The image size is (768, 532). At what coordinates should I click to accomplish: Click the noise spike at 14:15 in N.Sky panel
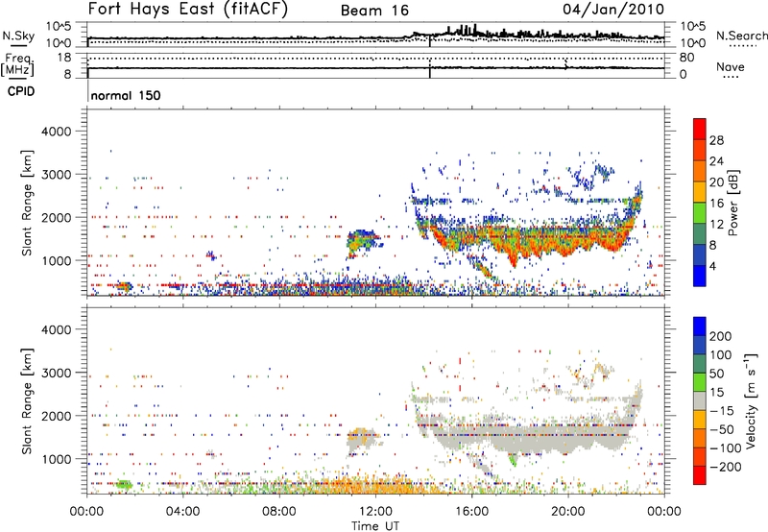point(429,40)
